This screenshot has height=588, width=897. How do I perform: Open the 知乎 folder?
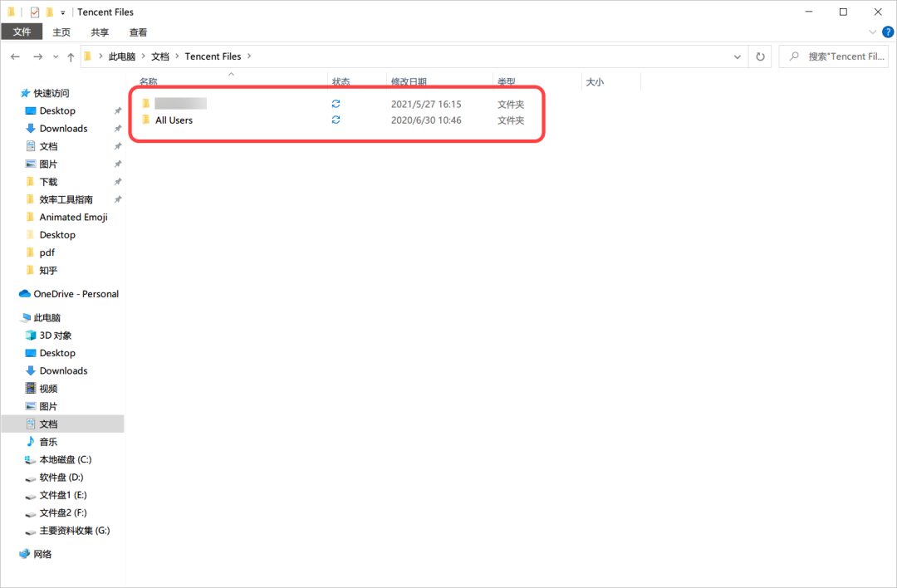click(x=49, y=271)
